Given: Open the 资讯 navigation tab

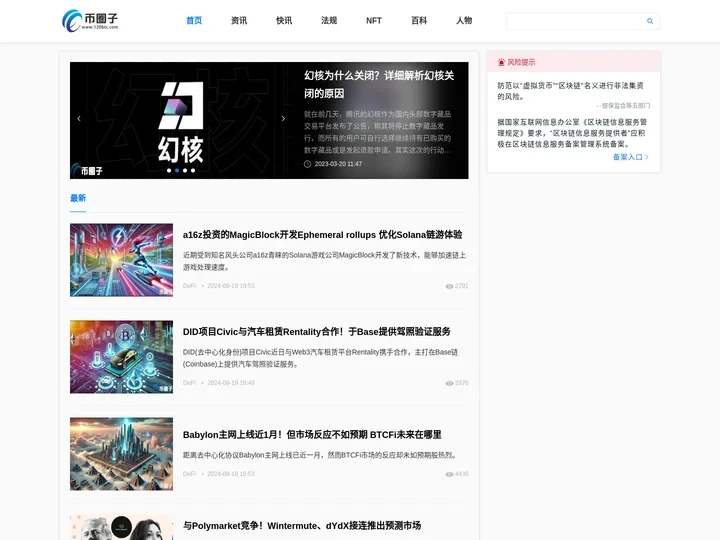Looking at the screenshot, I should pyautogui.click(x=239, y=21).
